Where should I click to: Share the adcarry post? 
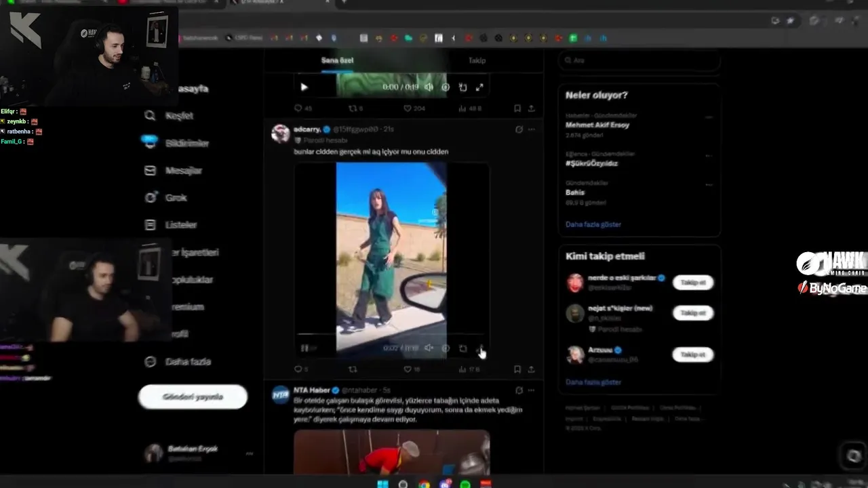(x=531, y=369)
